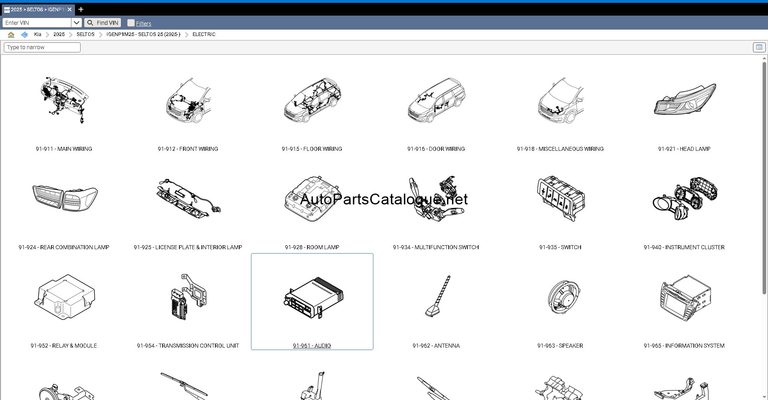Select the 2025 SELTOS catalogue tab
Screen dimensions: 768x400
[38, 9]
